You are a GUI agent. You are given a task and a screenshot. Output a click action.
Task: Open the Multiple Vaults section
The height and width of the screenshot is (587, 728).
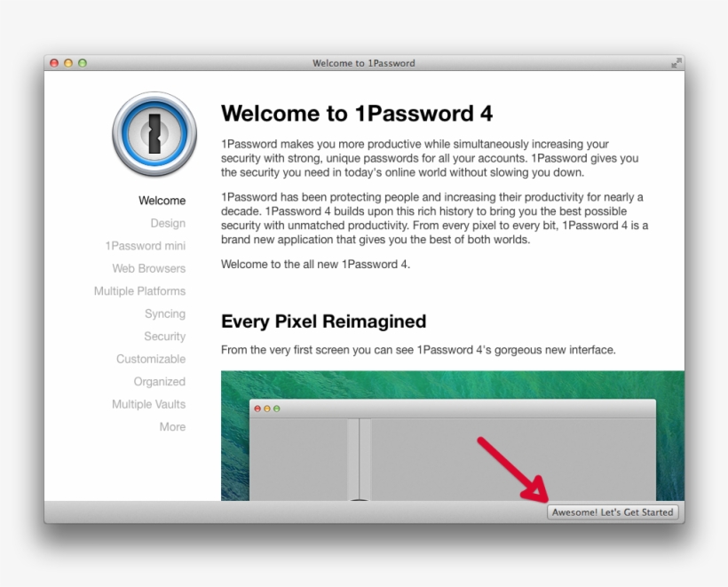pos(148,404)
